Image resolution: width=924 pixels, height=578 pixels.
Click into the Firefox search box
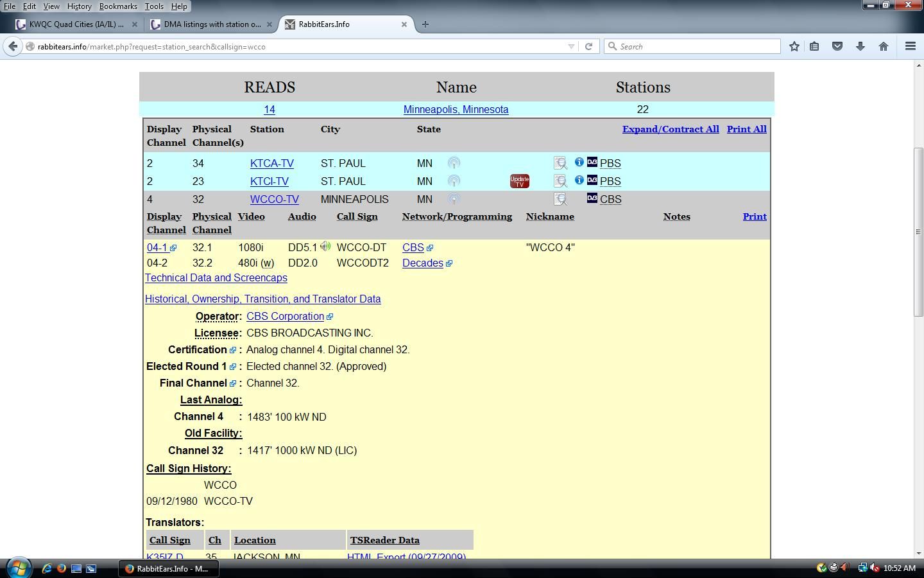pos(692,46)
